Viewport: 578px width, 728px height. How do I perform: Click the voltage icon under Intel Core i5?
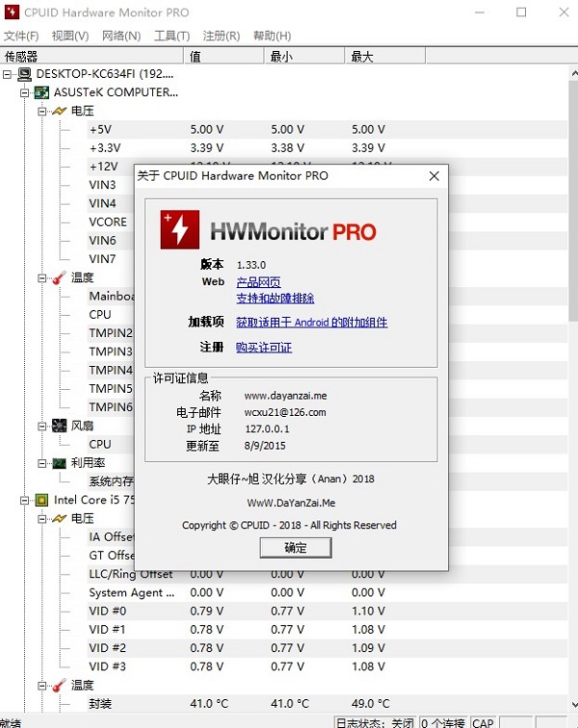[60, 518]
